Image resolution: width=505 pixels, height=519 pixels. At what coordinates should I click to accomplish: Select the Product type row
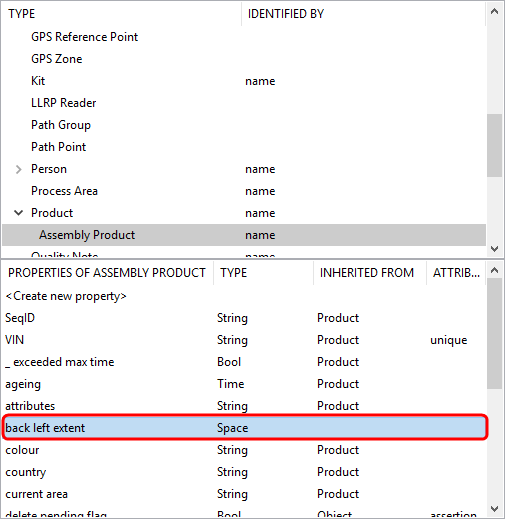pos(244,213)
